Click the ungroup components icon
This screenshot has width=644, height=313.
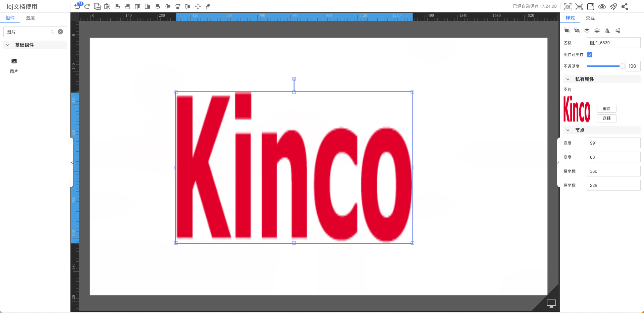coord(577,31)
